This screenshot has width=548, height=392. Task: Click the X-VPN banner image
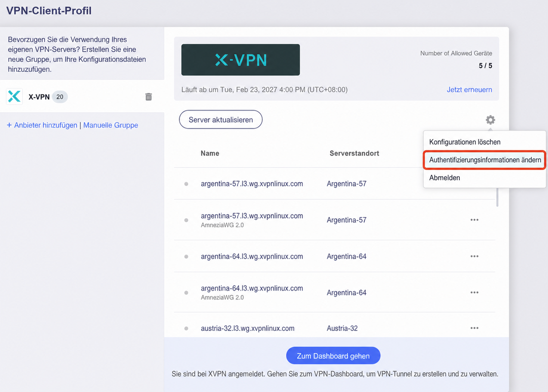tap(240, 60)
